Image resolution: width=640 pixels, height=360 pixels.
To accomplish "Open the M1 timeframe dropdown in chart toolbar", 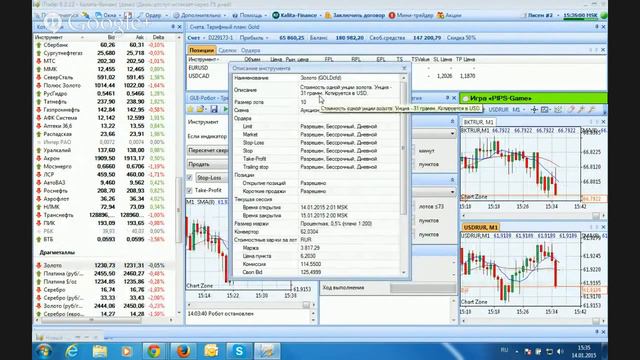I will (x=518, y=109).
